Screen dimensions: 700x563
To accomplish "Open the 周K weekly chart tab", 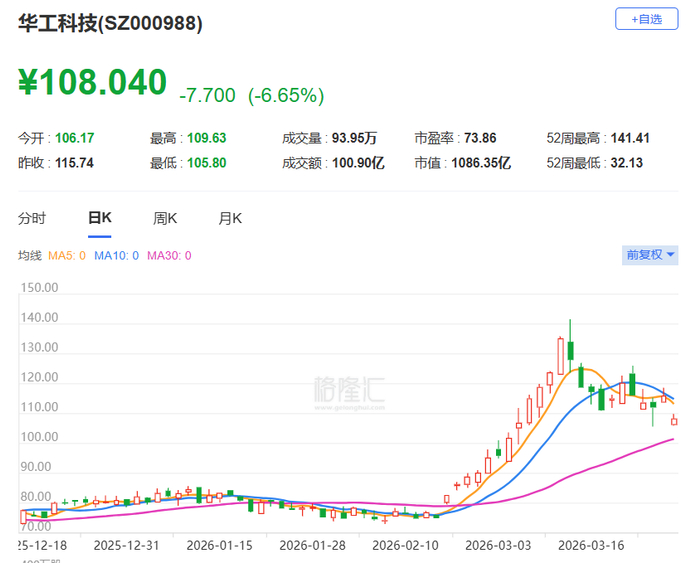I will click(165, 219).
